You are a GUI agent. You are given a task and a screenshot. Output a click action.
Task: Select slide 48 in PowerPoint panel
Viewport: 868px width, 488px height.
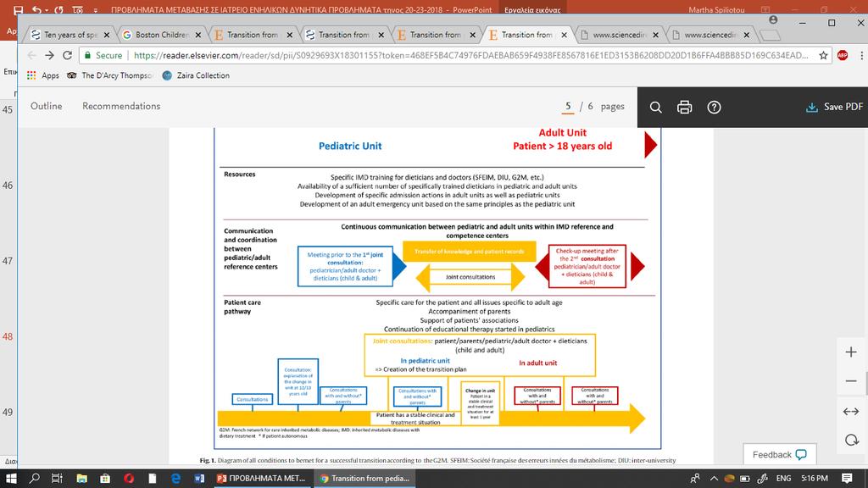(8, 336)
